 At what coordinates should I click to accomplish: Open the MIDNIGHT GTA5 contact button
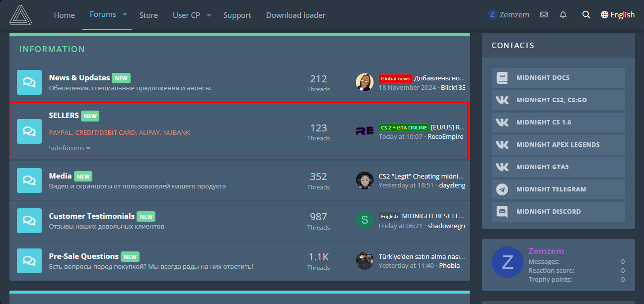[x=559, y=167]
